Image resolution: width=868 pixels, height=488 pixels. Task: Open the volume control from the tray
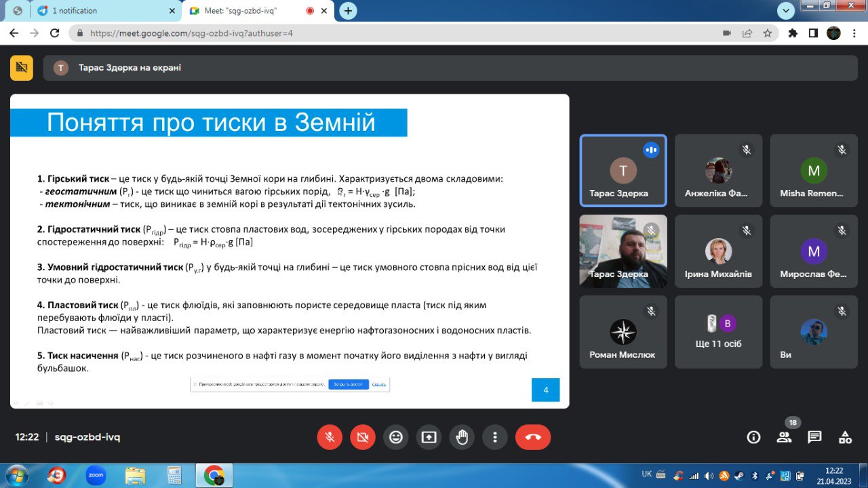click(x=708, y=475)
